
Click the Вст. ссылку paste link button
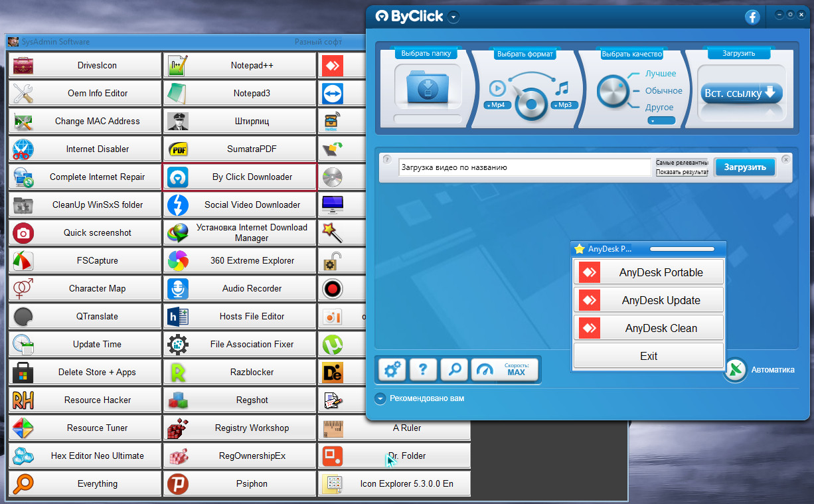[x=741, y=94]
